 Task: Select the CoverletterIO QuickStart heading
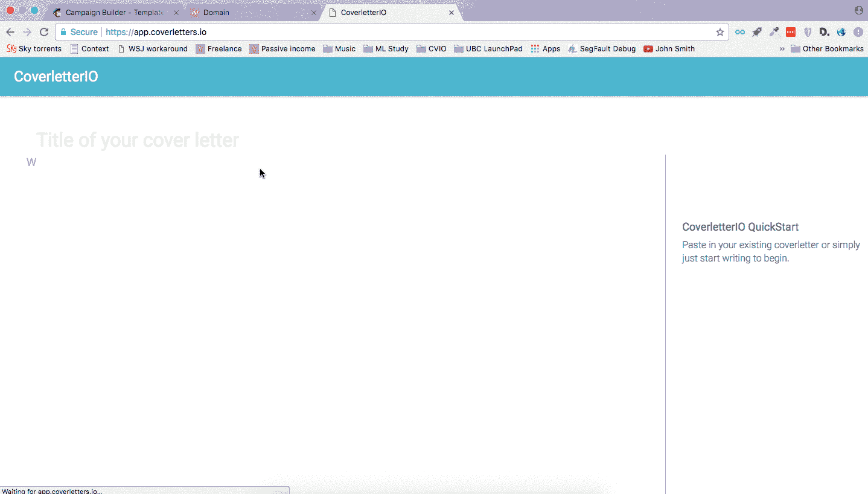(740, 227)
